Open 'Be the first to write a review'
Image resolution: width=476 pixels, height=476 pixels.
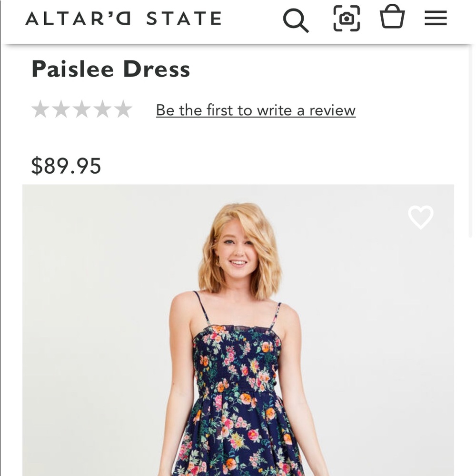point(255,110)
